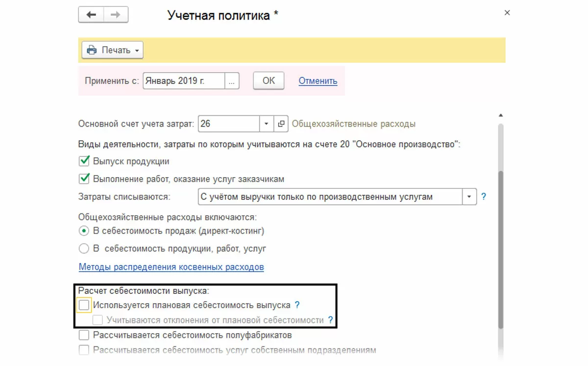
Task: Click help icon next to Затраты списываются
Action: (x=484, y=197)
